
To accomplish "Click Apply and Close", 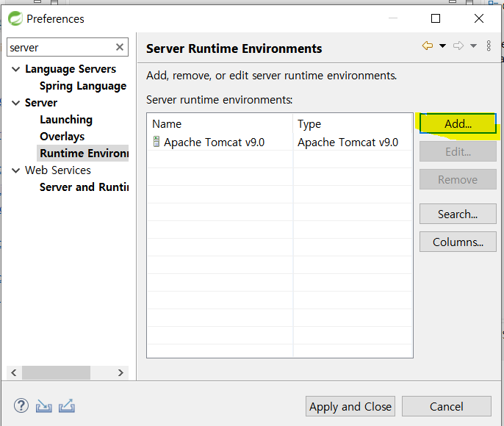I will pos(350,406).
